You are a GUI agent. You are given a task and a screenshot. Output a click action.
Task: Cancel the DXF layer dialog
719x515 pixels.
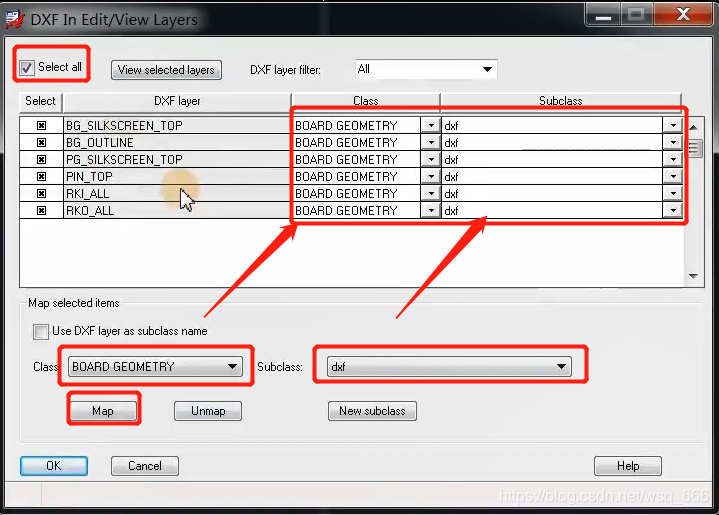tap(145, 465)
